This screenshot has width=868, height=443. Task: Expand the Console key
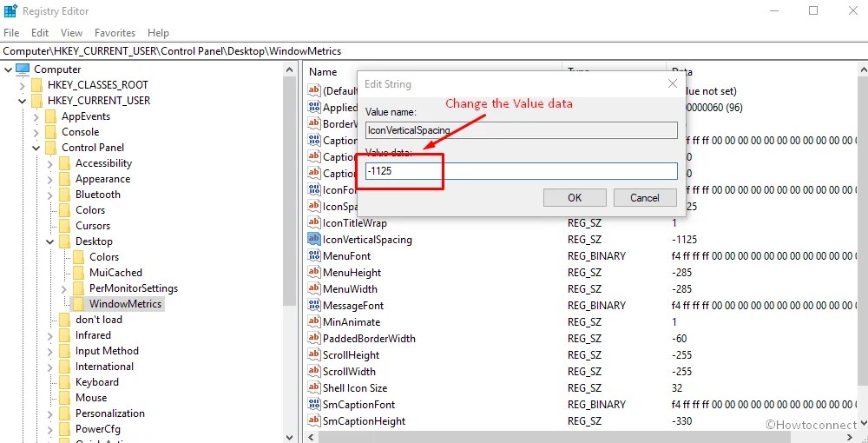point(36,132)
